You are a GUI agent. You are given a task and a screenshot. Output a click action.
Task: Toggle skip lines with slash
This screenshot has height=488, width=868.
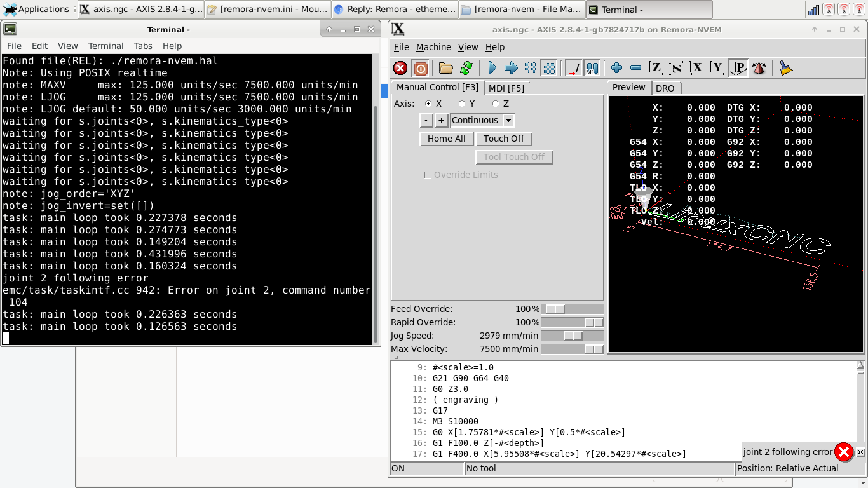(574, 68)
